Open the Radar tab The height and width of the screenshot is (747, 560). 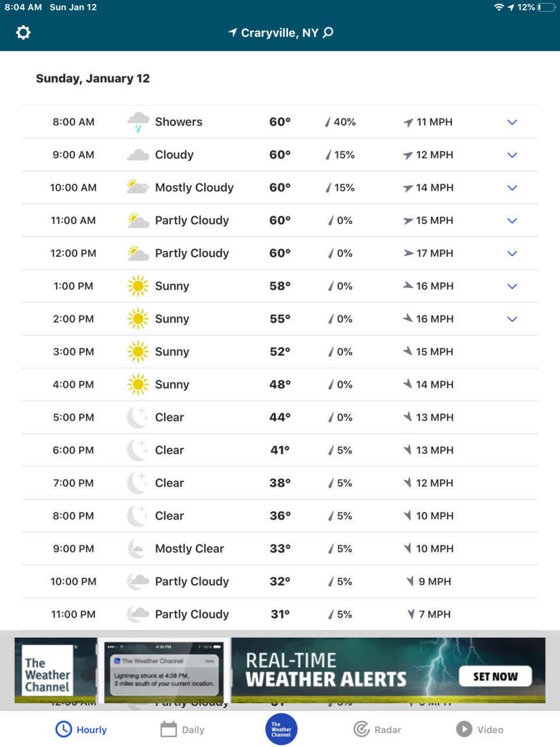[x=377, y=729]
